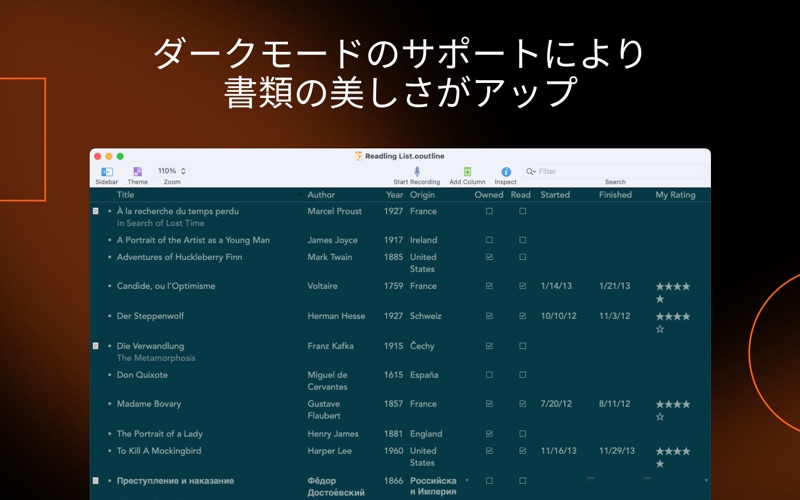Open note icon beside Преступление и наказание
The width and height of the screenshot is (800, 500).
click(x=95, y=481)
